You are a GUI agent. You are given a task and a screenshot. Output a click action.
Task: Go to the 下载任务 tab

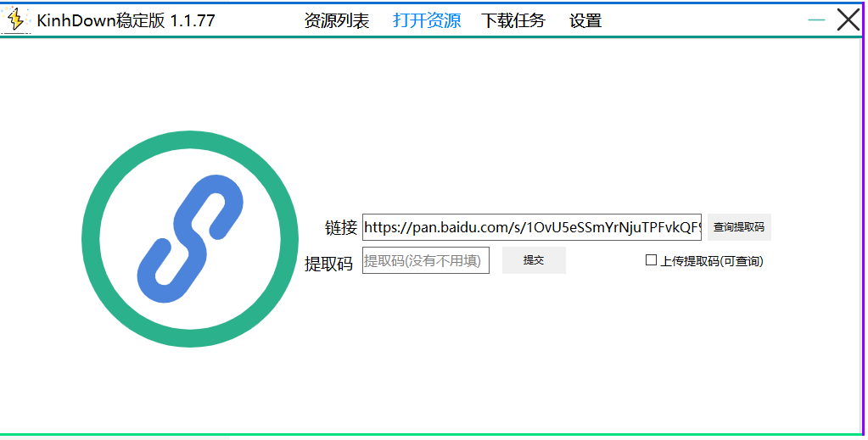pyautogui.click(x=513, y=21)
